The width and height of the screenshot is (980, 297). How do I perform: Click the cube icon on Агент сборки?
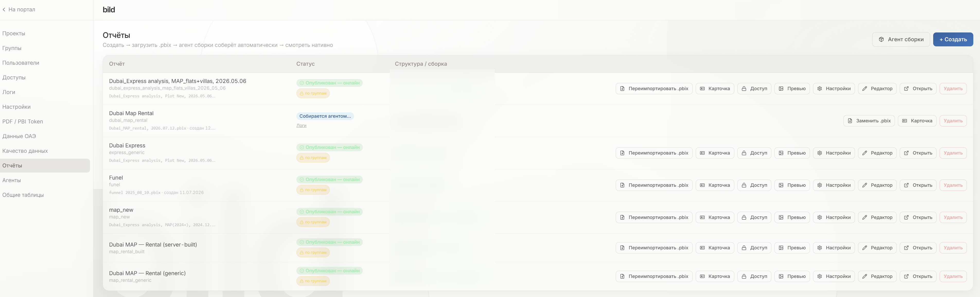pos(881,39)
